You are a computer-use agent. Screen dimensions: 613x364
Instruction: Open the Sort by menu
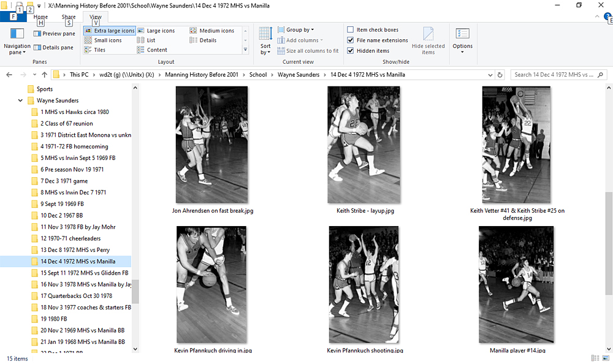(x=265, y=41)
